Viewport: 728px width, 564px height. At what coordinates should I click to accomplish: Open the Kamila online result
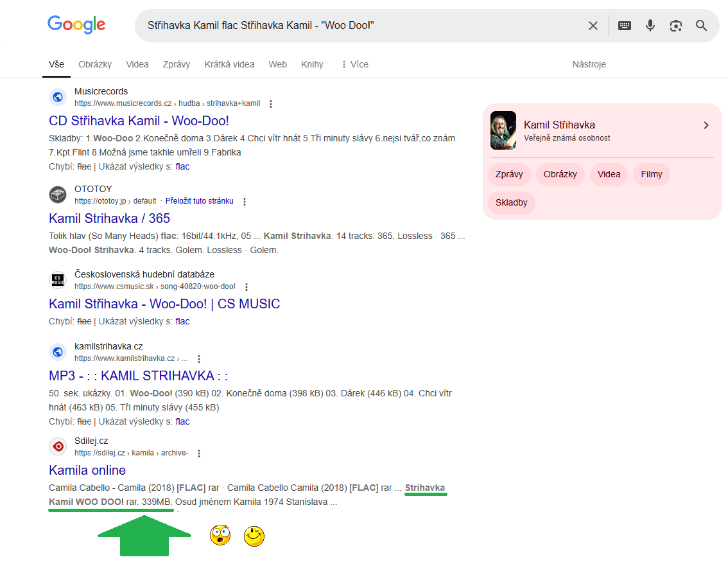pos(87,470)
